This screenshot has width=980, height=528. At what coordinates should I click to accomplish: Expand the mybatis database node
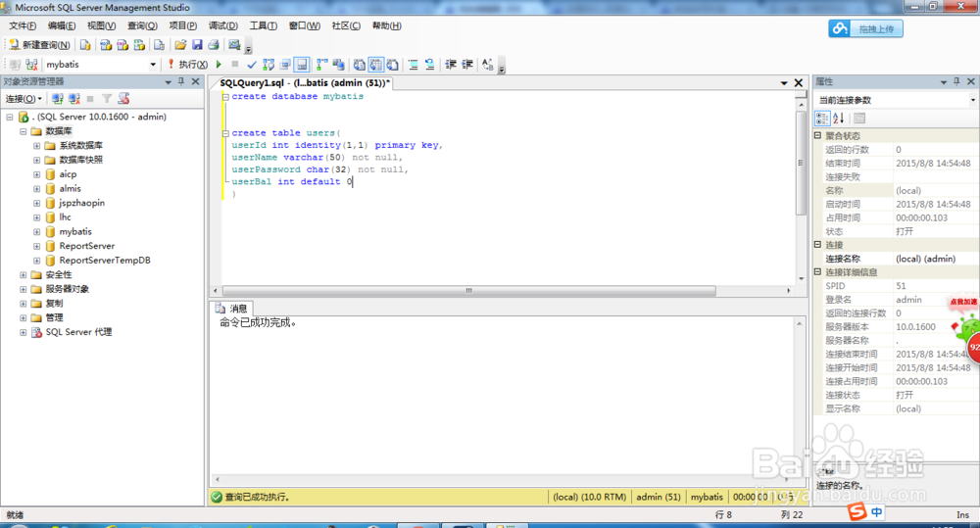(x=37, y=232)
